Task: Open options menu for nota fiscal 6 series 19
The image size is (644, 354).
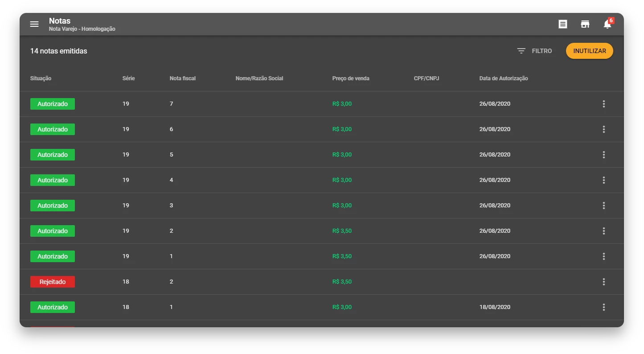Action: pos(604,129)
